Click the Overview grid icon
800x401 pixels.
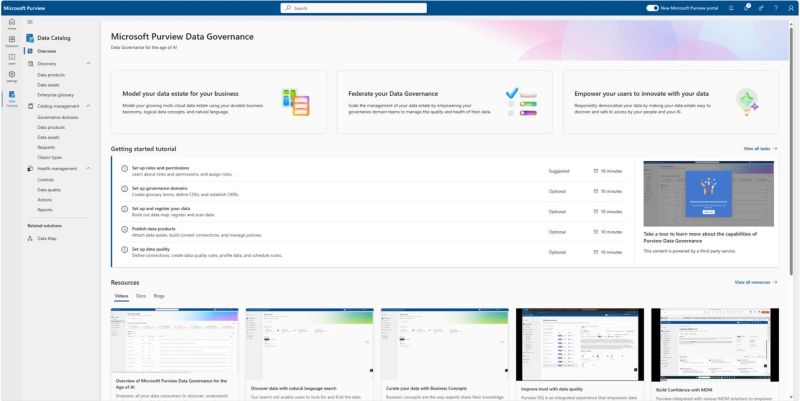pos(30,51)
